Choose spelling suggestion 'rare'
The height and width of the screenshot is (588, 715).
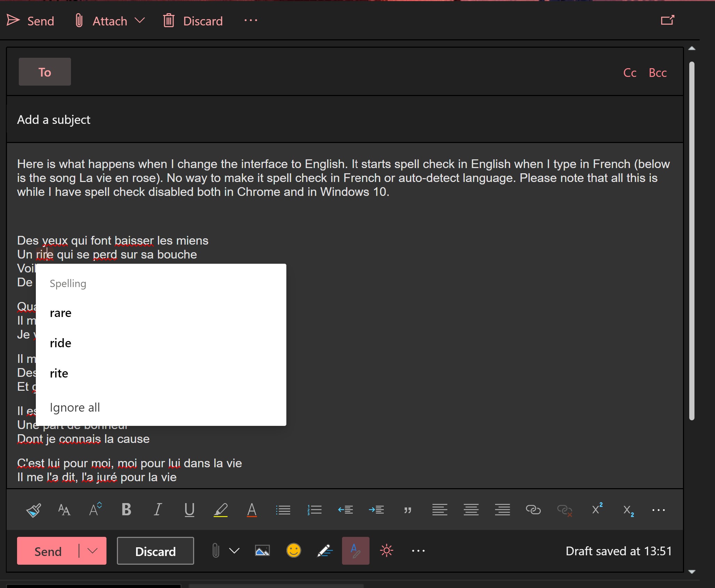[161, 313]
